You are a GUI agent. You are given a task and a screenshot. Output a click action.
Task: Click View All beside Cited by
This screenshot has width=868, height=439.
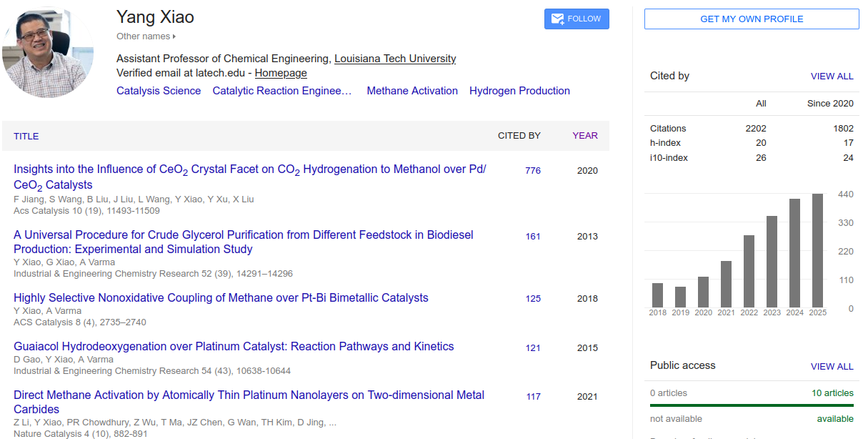coord(832,77)
